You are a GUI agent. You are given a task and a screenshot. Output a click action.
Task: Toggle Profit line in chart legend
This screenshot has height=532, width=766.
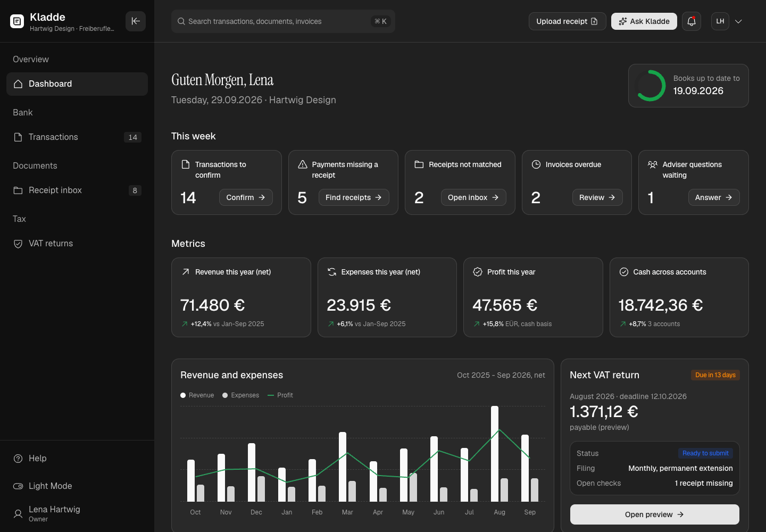click(280, 395)
